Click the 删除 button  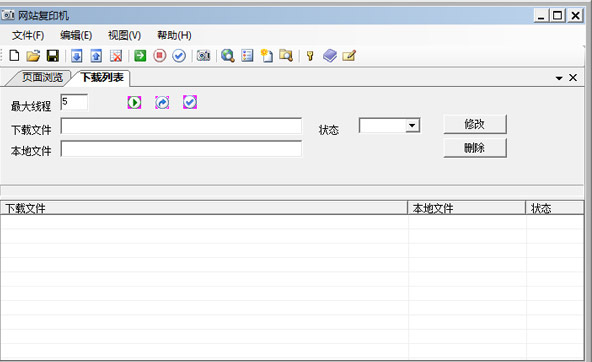475,148
